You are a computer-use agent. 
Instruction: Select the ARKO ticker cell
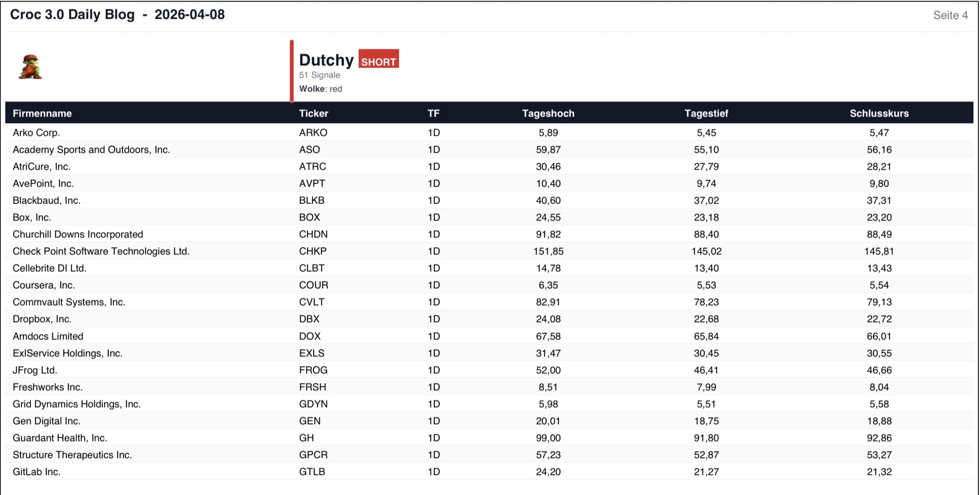click(x=313, y=133)
